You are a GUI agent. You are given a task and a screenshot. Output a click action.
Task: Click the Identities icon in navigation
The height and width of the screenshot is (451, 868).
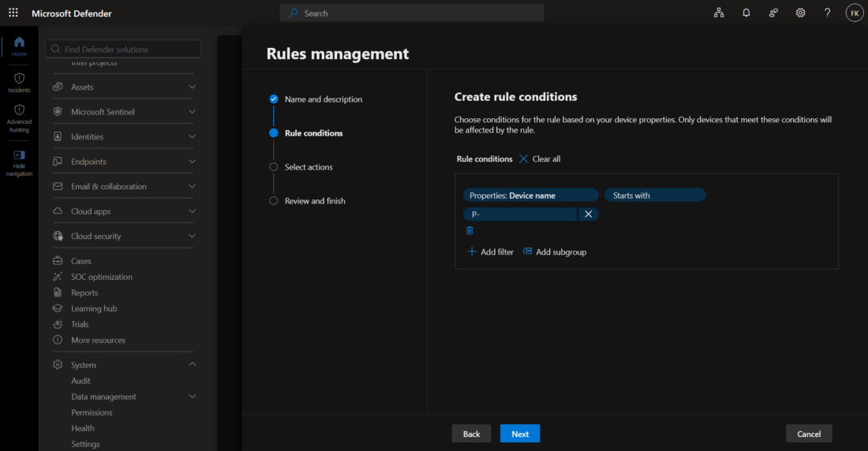pos(58,136)
